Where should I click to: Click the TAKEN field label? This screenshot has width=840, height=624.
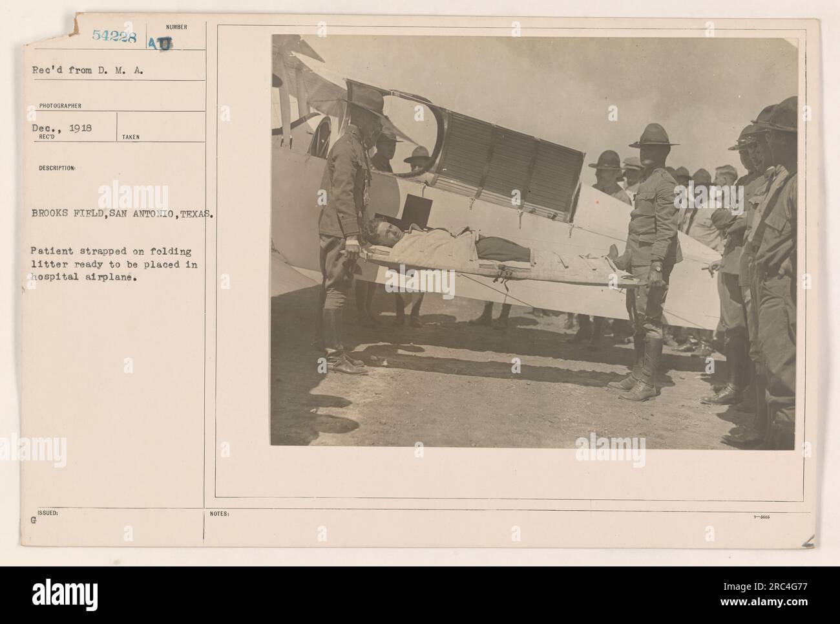coord(131,137)
